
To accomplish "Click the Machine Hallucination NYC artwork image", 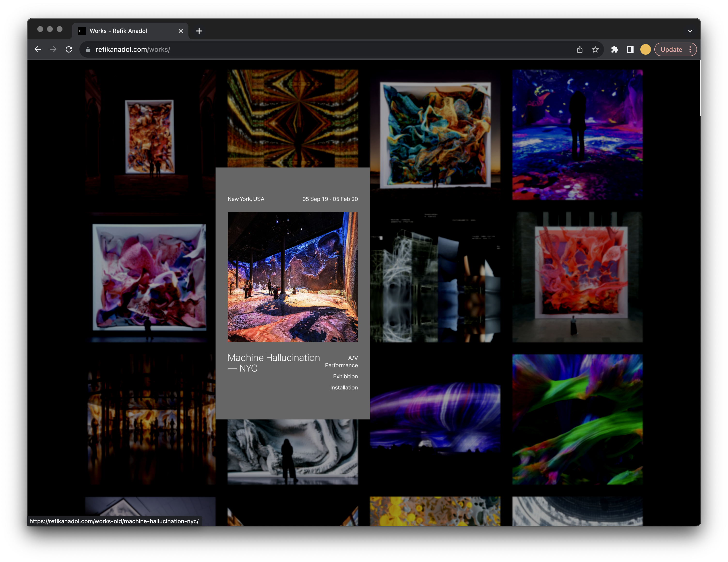I will pyautogui.click(x=293, y=277).
